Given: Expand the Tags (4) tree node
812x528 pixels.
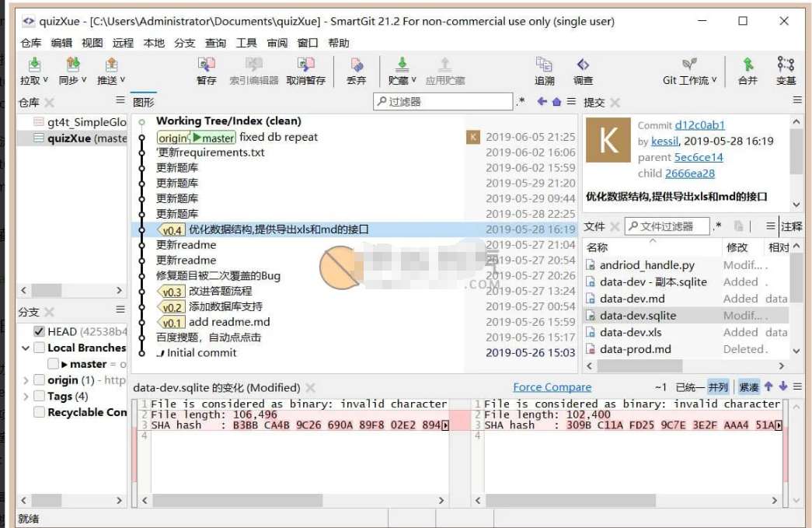Looking at the screenshot, I should 26,396.
